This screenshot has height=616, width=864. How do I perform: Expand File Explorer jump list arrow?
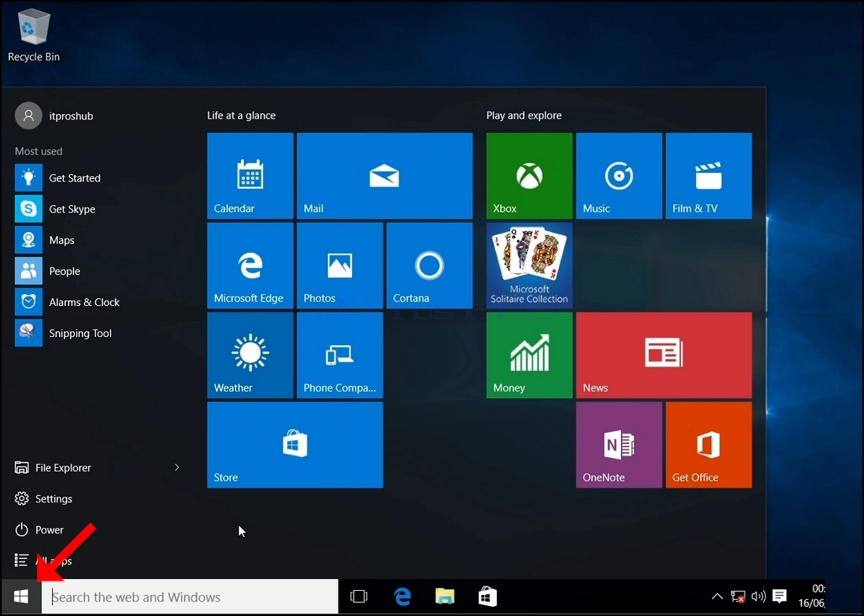tap(176, 467)
